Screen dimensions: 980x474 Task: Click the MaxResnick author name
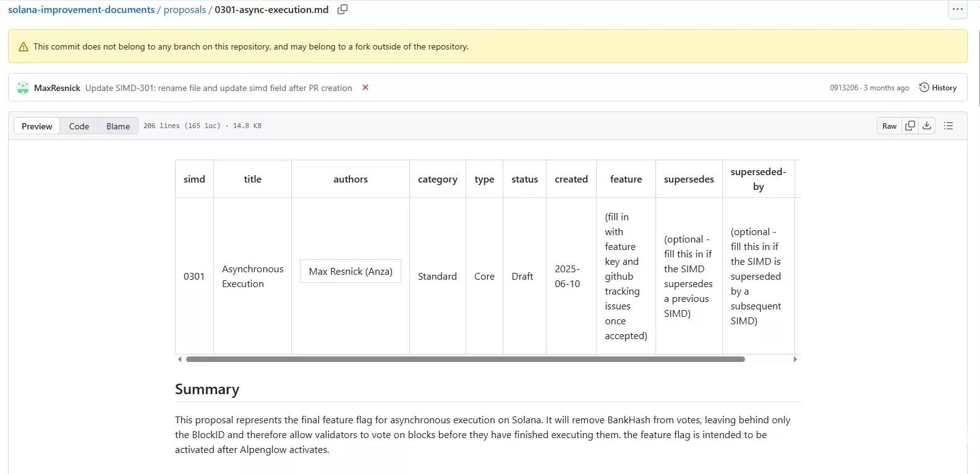coord(57,88)
